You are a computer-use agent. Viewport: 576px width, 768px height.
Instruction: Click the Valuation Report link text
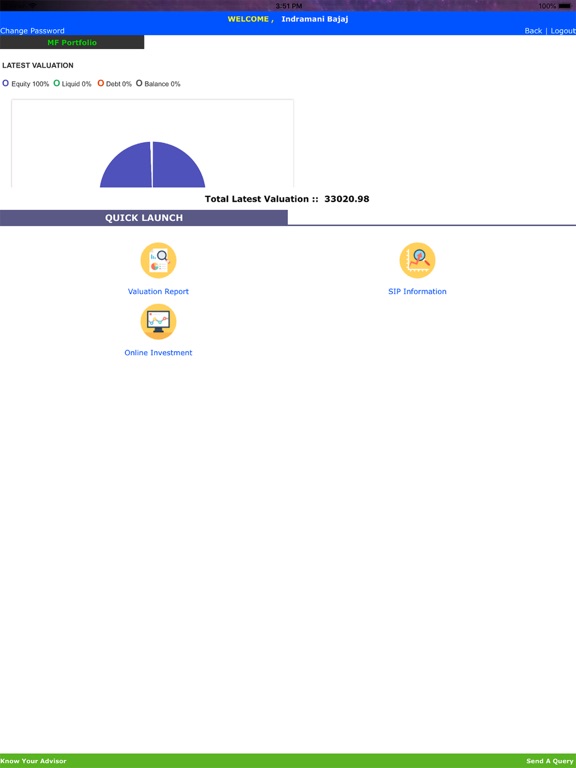pyautogui.click(x=158, y=291)
